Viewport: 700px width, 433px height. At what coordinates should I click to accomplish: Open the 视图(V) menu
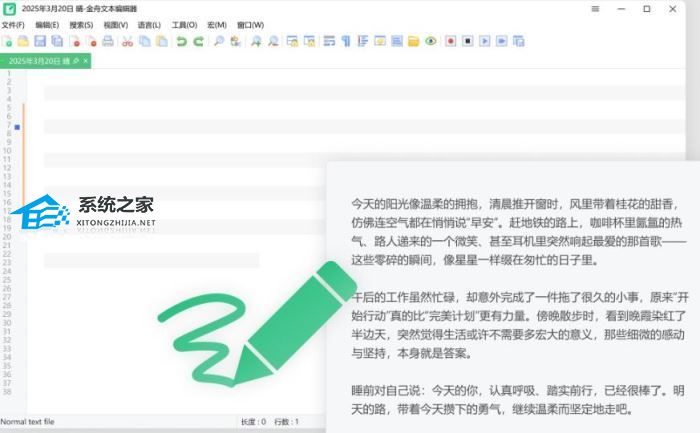(116, 25)
